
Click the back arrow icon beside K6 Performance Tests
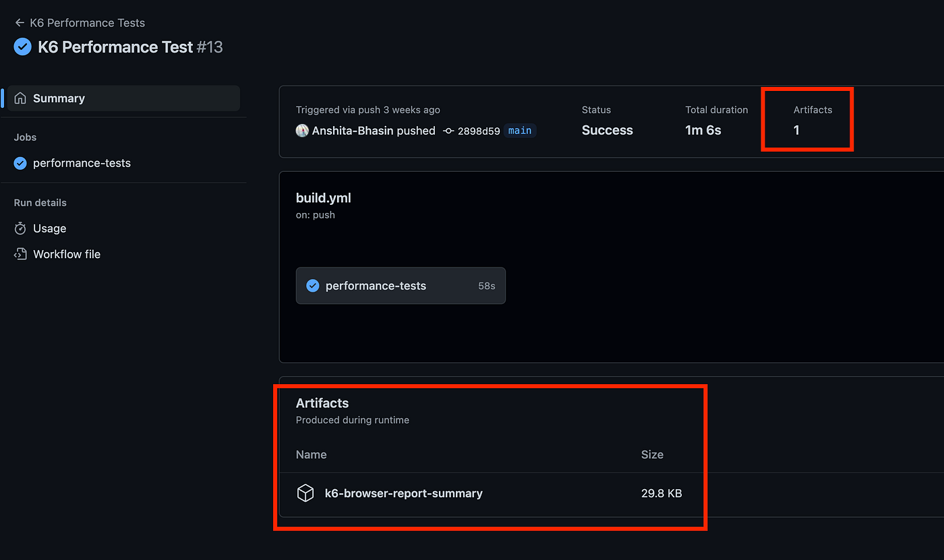20,23
